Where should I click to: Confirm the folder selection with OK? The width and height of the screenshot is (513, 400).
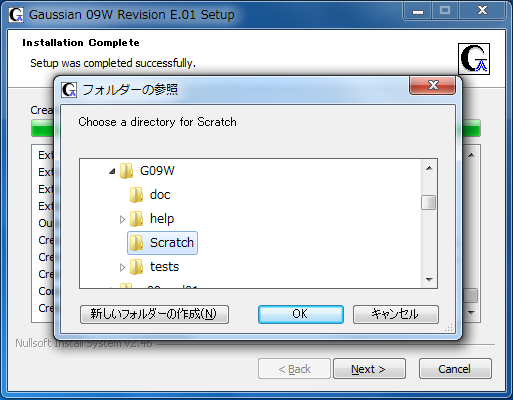(301, 314)
